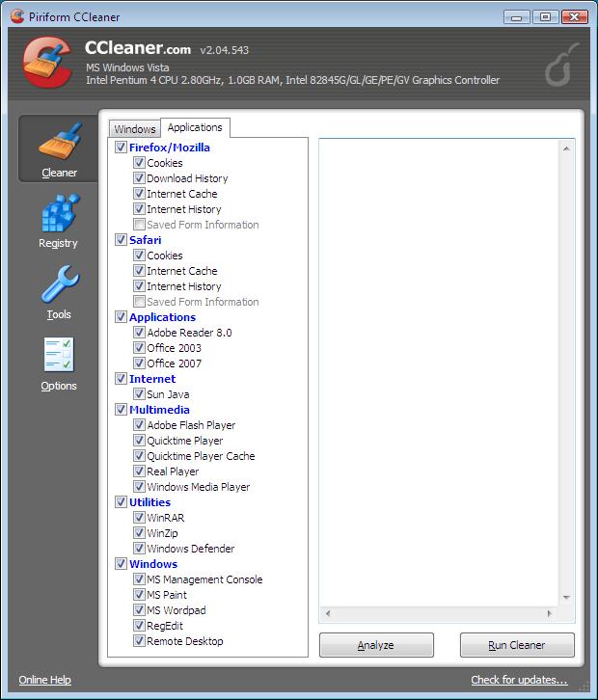Select the Multimedia heading text

point(159,410)
